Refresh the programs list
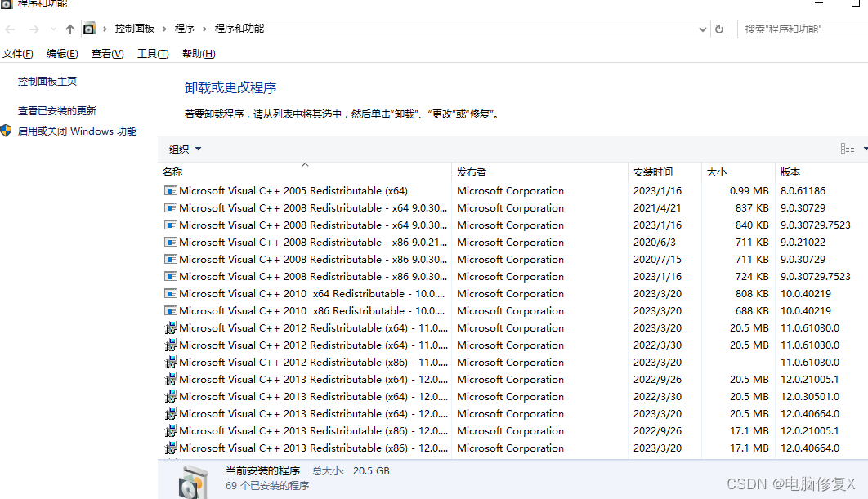The image size is (868, 499). pos(719,29)
